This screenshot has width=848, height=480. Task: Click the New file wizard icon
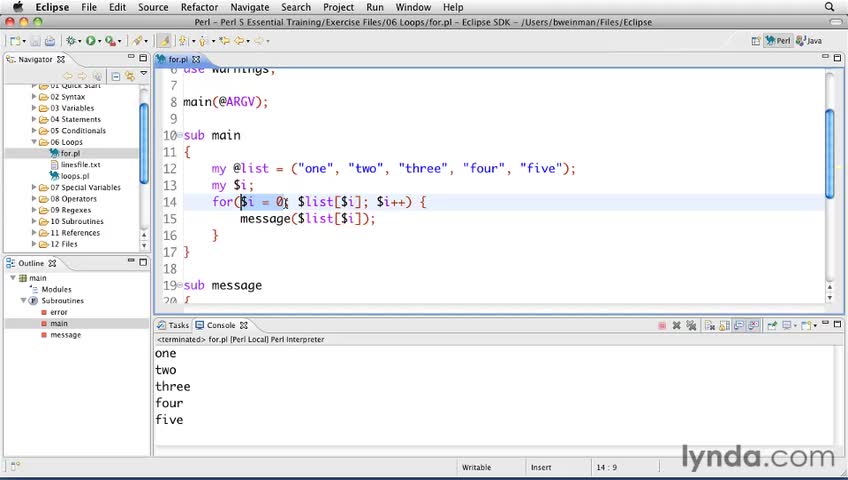point(15,41)
